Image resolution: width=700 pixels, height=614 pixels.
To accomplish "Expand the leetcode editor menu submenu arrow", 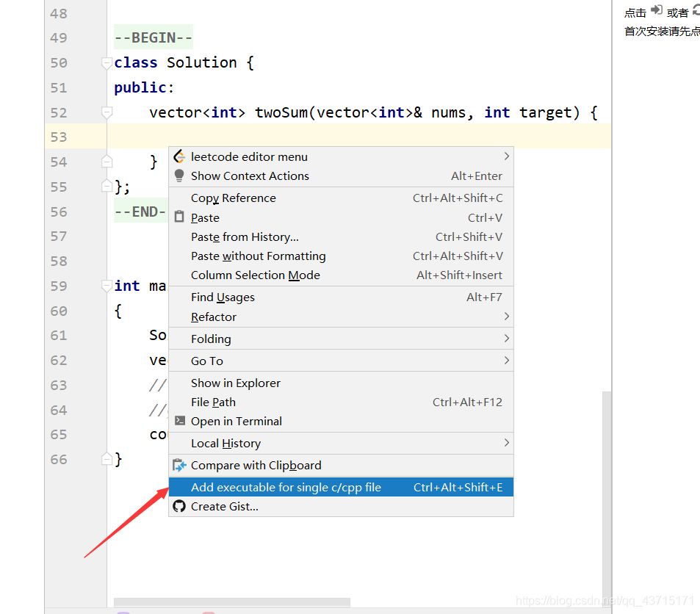I will [506, 156].
